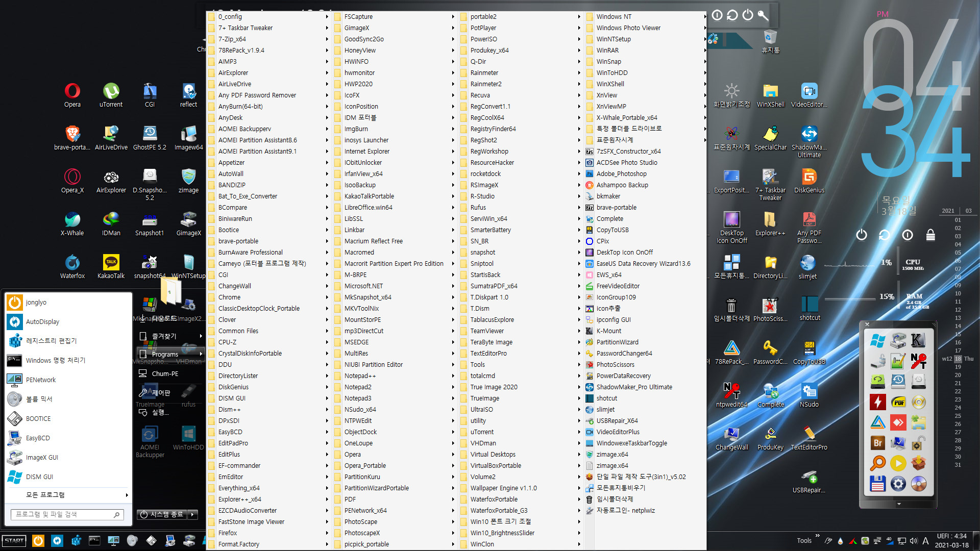Expand the PotPlayer menu folder
The height and width of the screenshot is (551, 980).
521,28
